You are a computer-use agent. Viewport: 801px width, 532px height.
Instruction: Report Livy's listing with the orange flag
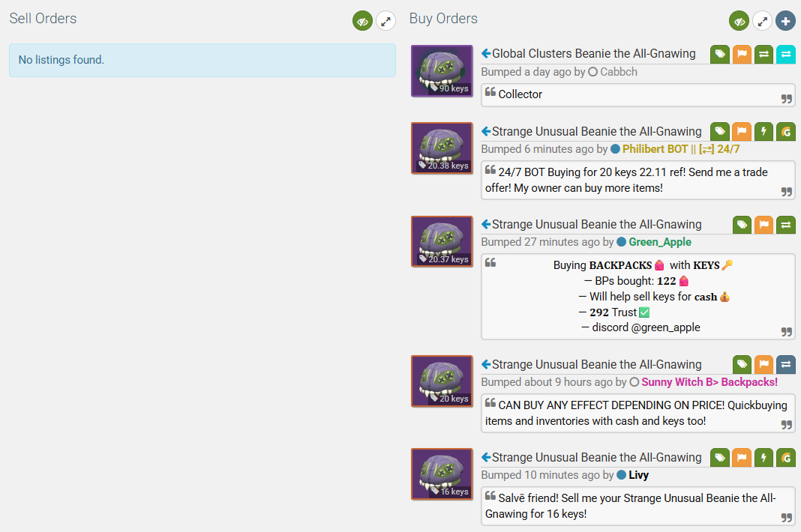coord(742,458)
